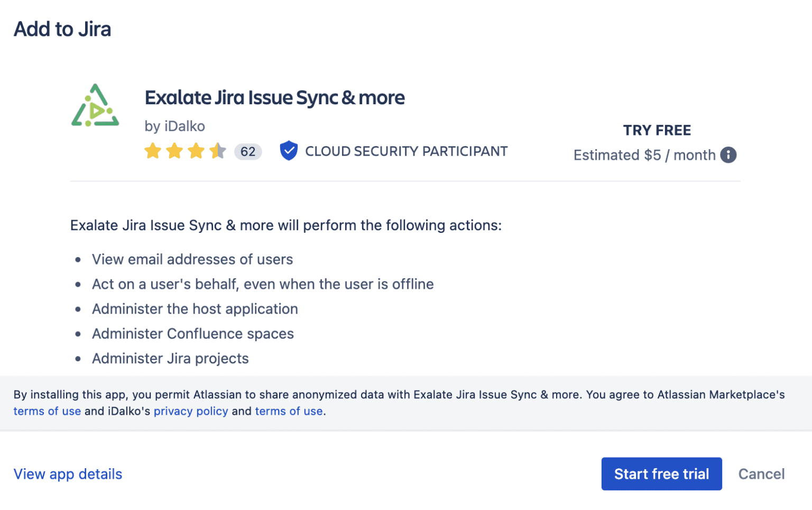Click the info icon beside estimated price
This screenshot has width=812, height=510.
coord(728,154)
